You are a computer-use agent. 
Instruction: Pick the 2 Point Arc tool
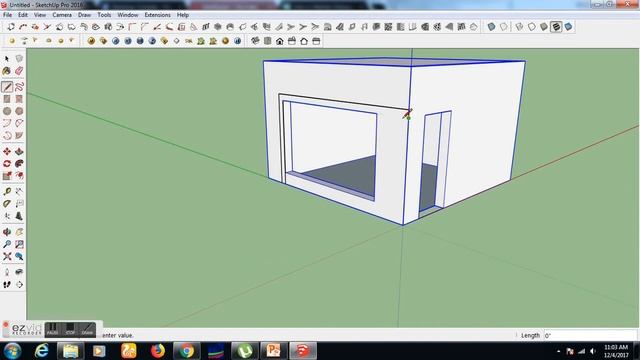[19, 123]
